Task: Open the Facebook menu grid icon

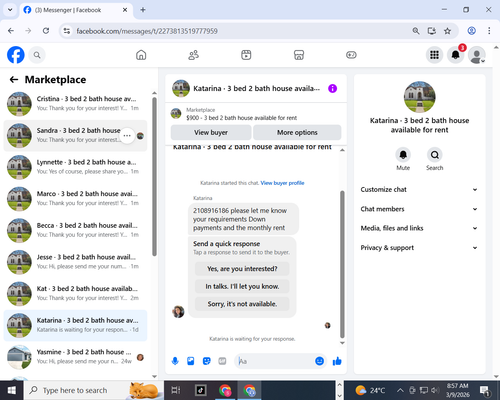Action: (434, 55)
